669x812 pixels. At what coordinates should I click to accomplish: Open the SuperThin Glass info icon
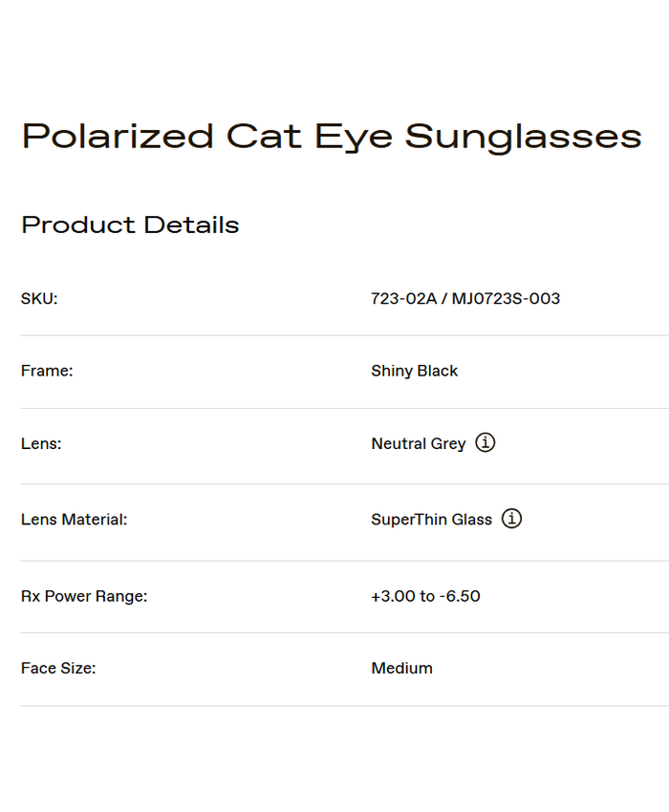[x=512, y=520]
